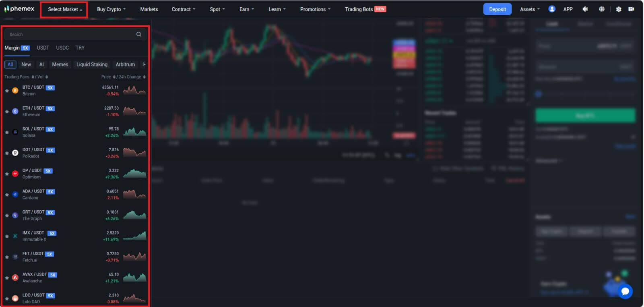The image size is (644, 307).
Task: Open the user profile icon
Action: (x=552, y=9)
